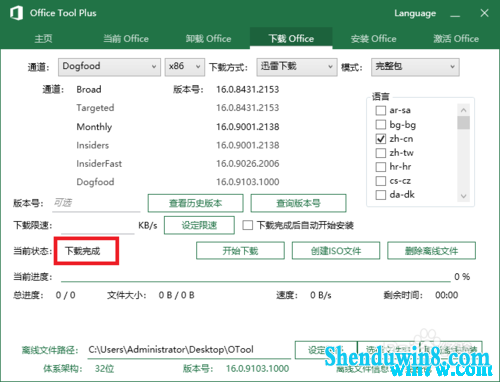This screenshot has width=500, height=382.
Task: Click the 版本号 optional input field
Action: point(96,203)
